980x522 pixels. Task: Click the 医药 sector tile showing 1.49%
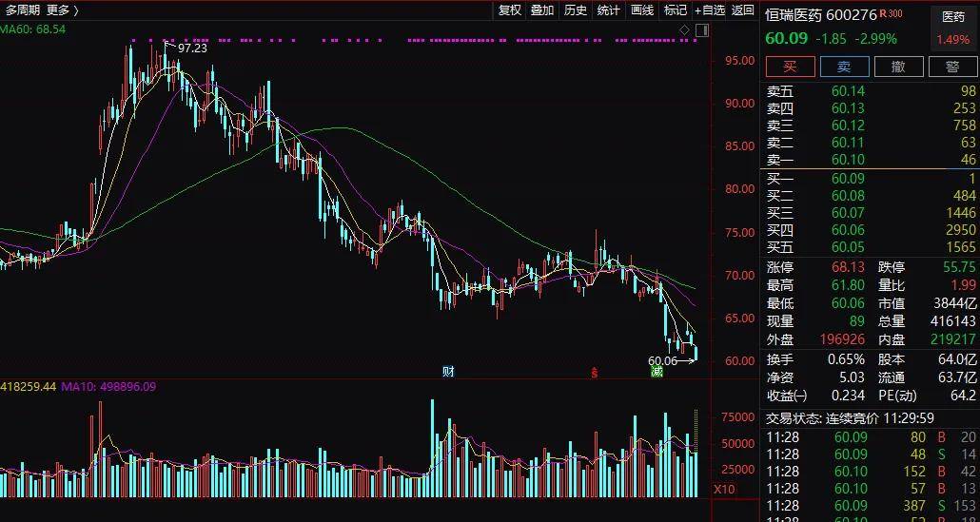(x=952, y=29)
